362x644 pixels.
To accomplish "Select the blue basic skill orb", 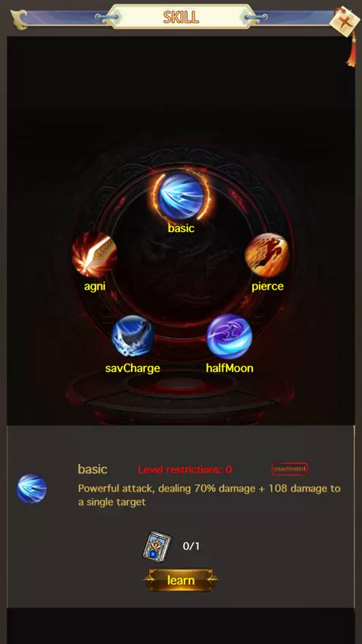I will click(x=181, y=196).
